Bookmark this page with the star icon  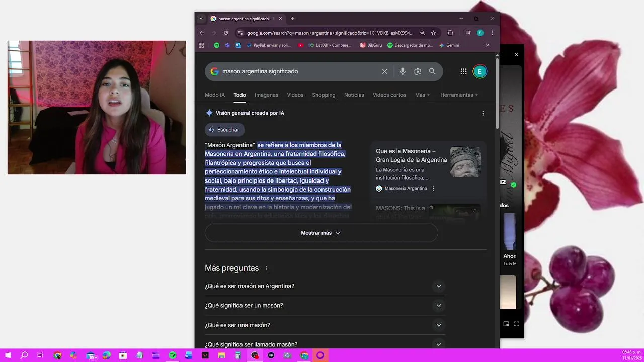coord(433,33)
